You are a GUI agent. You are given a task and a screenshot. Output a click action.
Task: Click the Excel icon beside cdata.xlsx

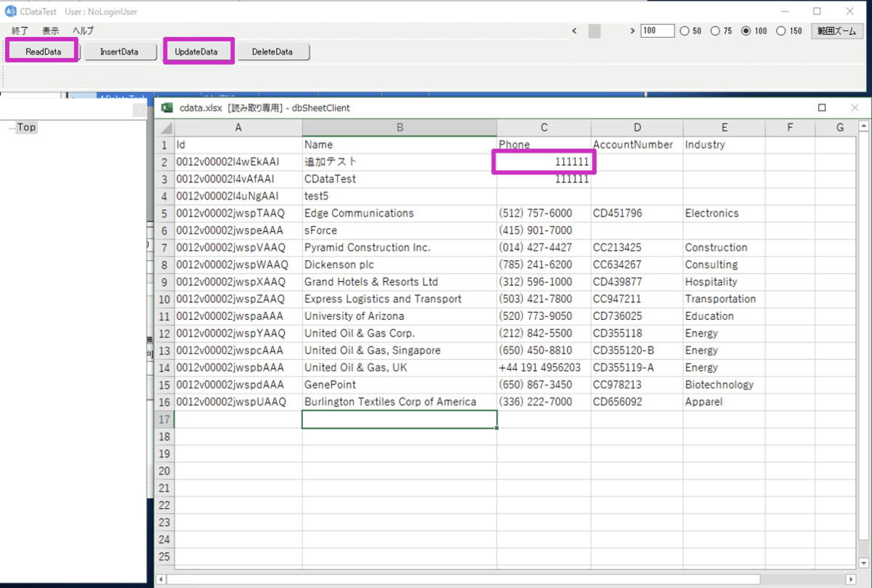(x=166, y=108)
